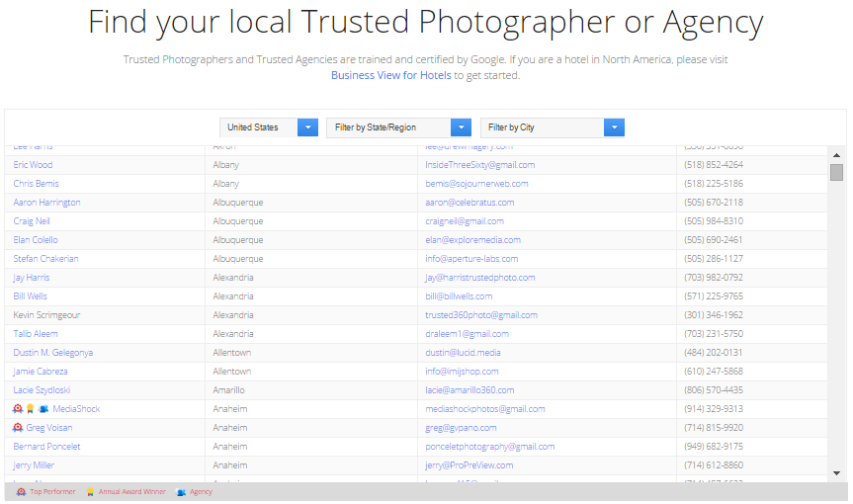Click the list's vertical scrollbar thumb
The image size is (853, 504).
coord(836,173)
